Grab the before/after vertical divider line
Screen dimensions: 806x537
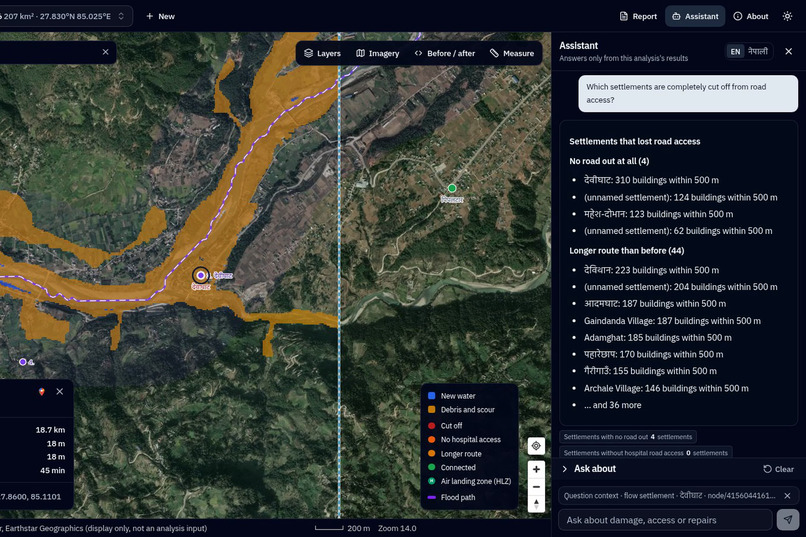pos(339,275)
